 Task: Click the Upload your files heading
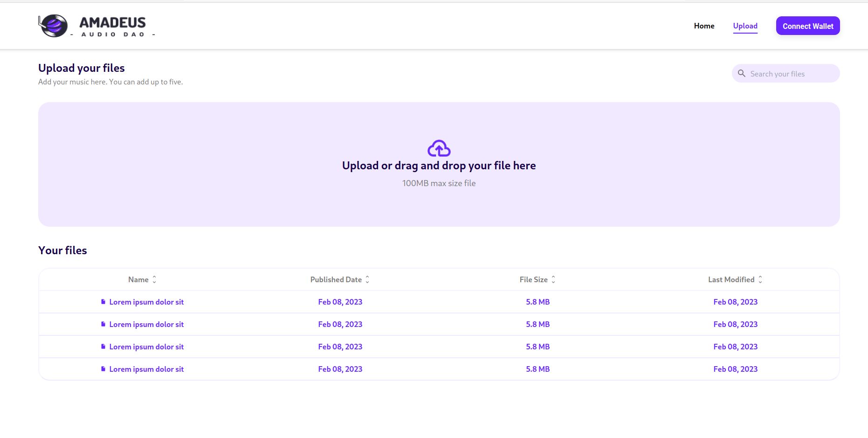(x=82, y=68)
